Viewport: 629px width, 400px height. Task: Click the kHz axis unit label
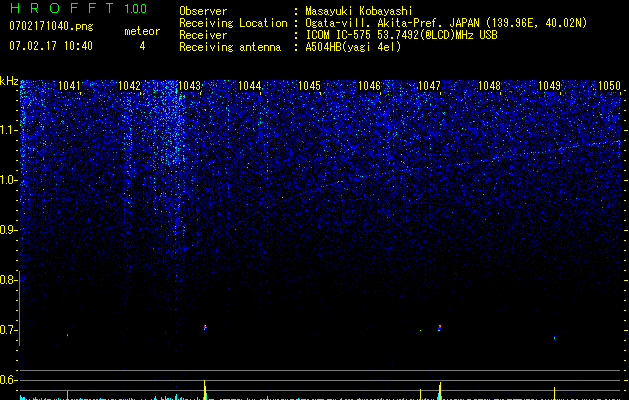click(9, 81)
